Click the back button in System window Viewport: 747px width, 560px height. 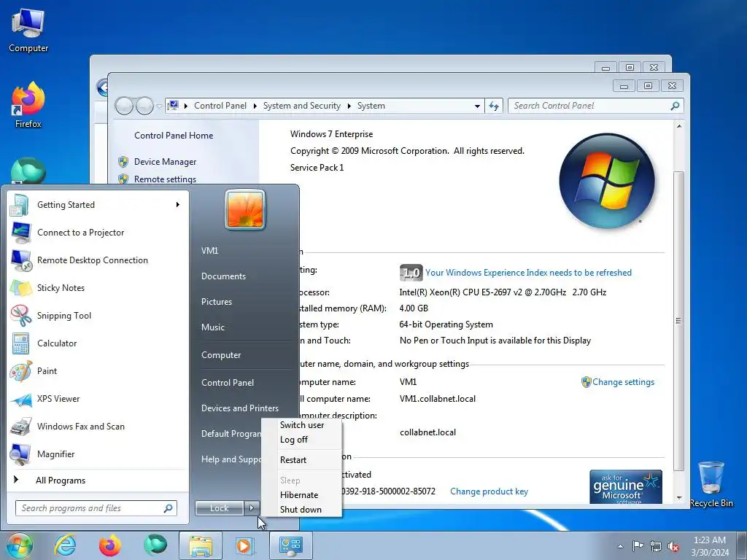(x=124, y=106)
